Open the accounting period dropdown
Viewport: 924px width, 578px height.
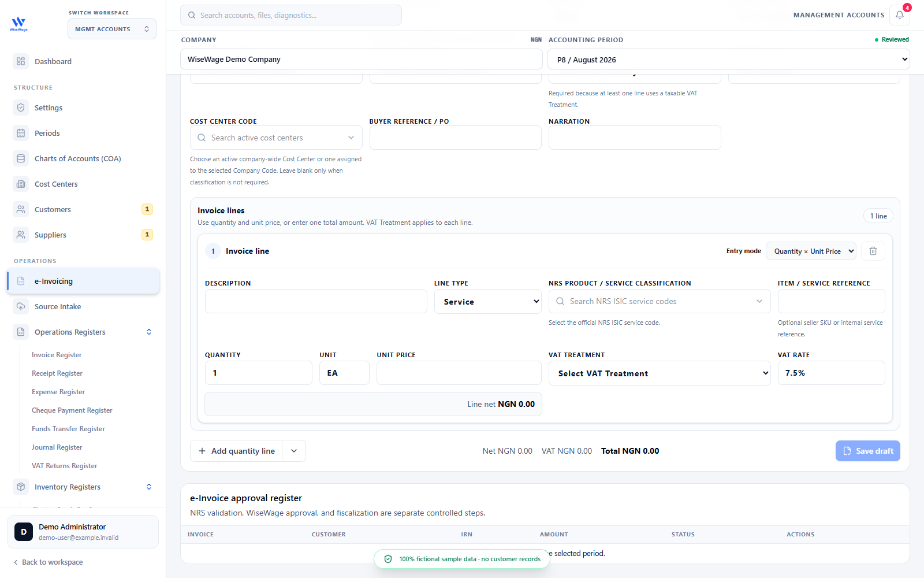[x=729, y=60]
